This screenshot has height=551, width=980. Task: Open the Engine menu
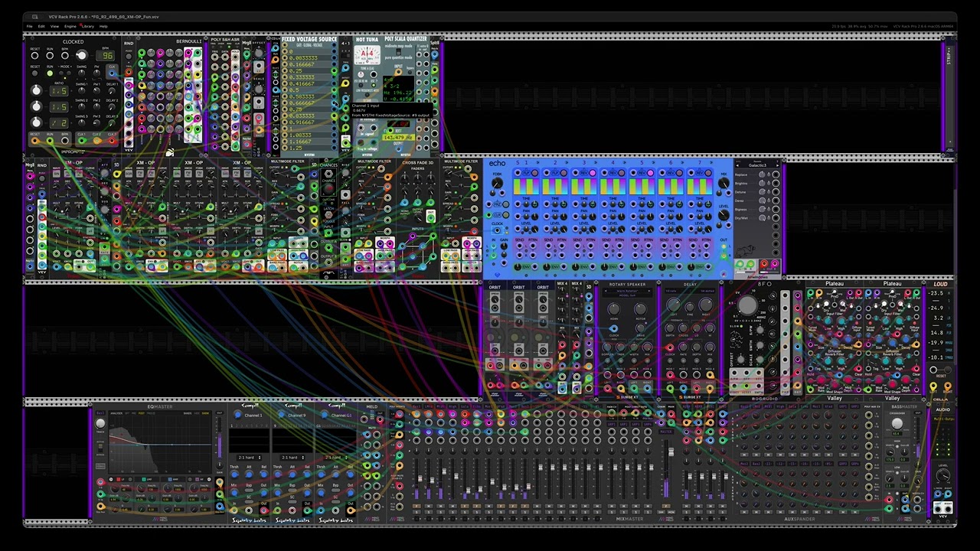[x=70, y=26]
